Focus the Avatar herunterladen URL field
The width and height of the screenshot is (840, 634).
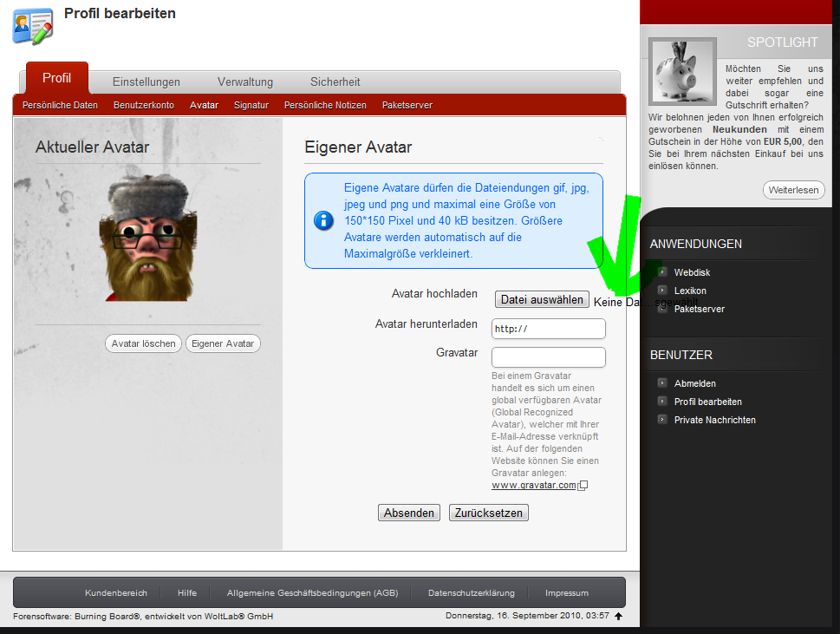click(x=548, y=329)
